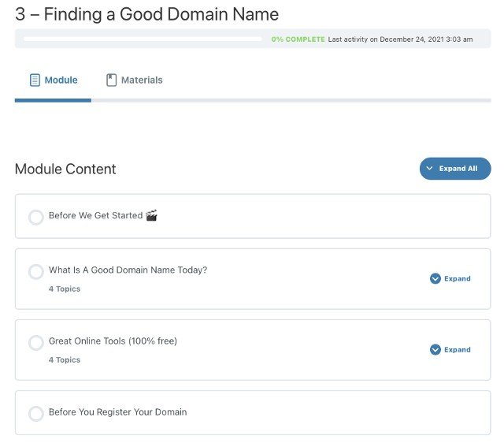
Task: Switch to the Materials tab
Action: click(135, 80)
